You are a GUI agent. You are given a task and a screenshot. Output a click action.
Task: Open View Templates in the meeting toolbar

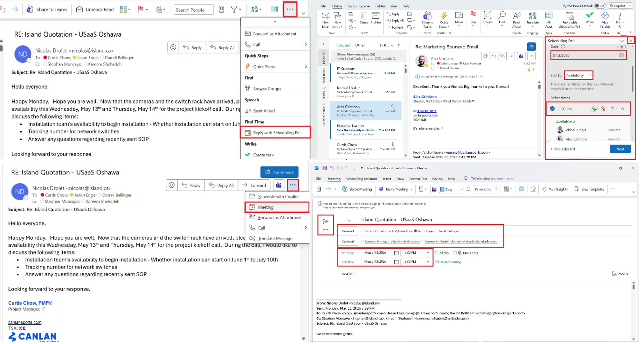click(589, 189)
